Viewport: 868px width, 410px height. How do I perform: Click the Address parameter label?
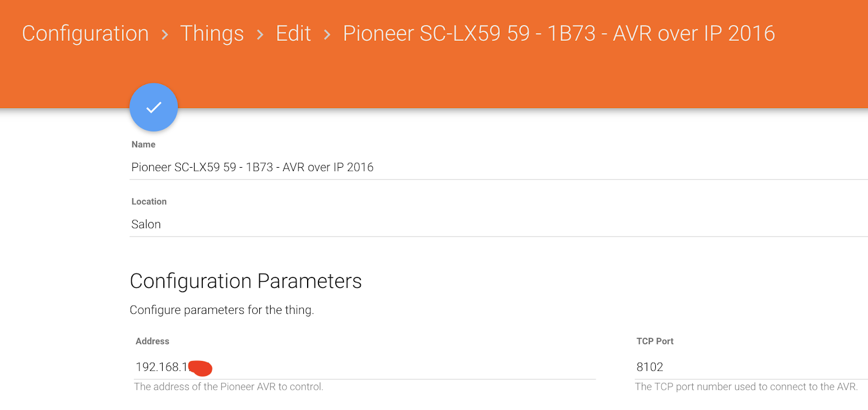152,341
